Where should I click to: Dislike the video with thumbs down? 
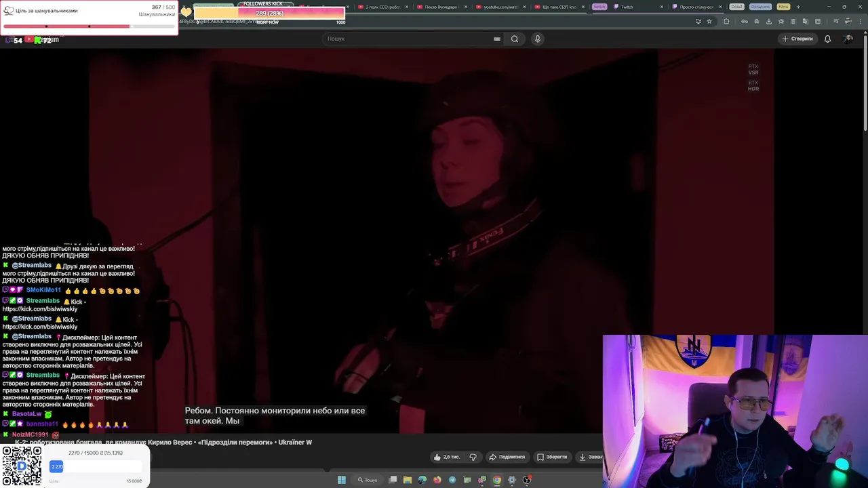point(473,457)
